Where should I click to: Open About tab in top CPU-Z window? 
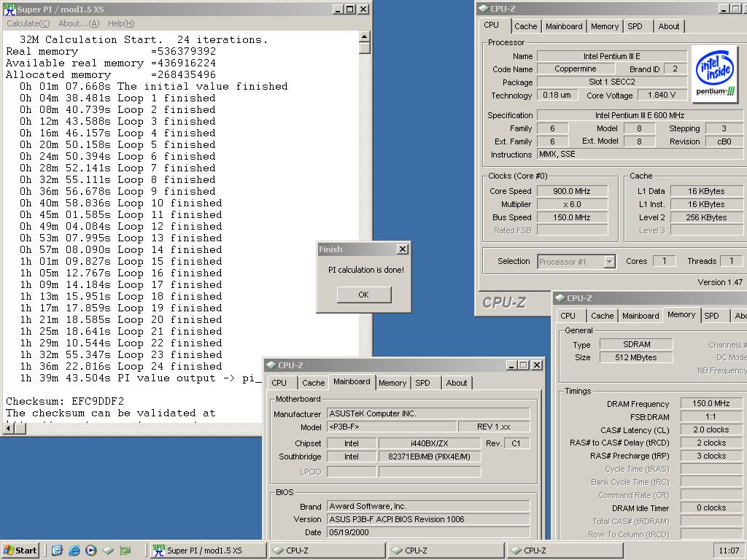click(669, 27)
